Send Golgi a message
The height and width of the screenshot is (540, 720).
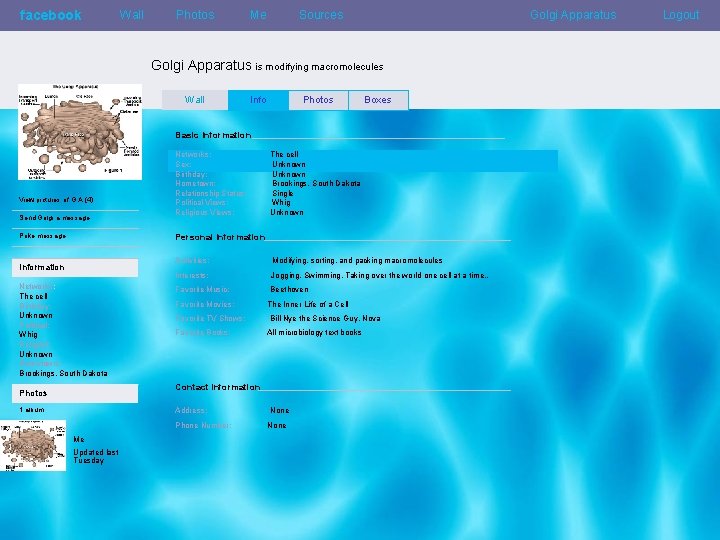pyautogui.click(x=55, y=218)
